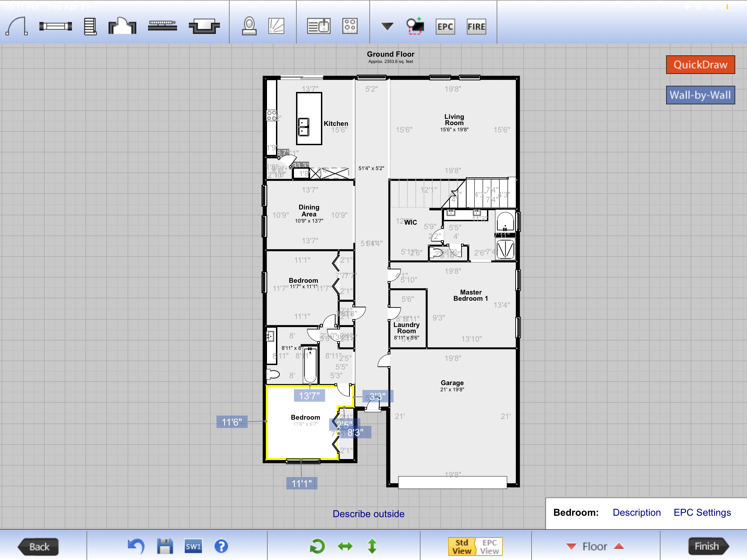747x560 pixels.
Task: Choose the hob cooktop icon
Action: coord(350,26)
